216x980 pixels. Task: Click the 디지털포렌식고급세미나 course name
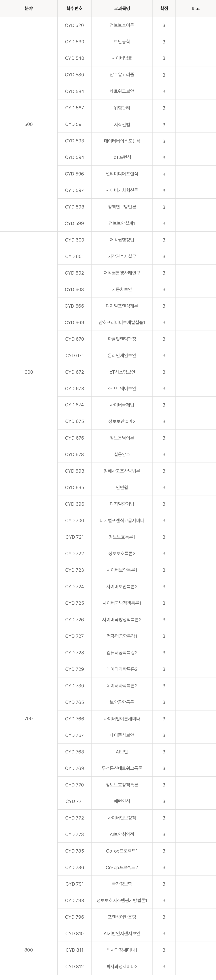pyautogui.click(x=122, y=520)
